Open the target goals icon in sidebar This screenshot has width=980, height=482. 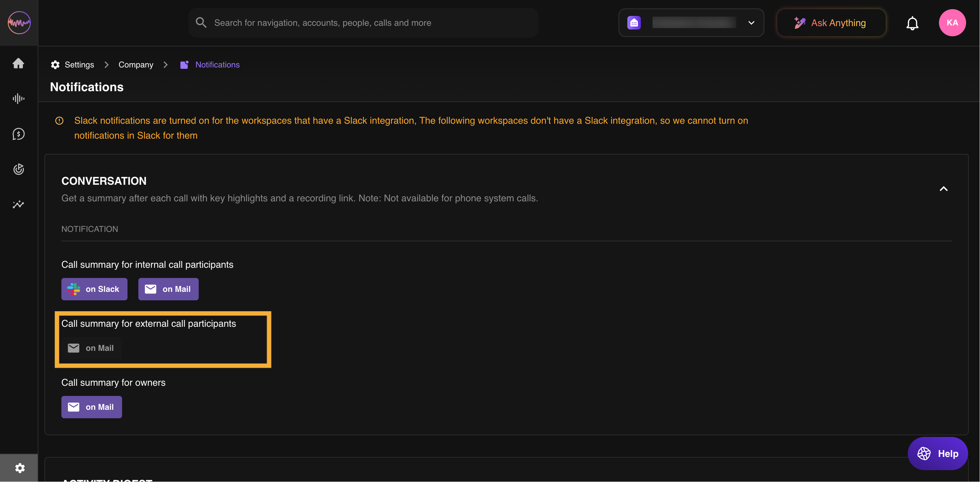(x=18, y=169)
